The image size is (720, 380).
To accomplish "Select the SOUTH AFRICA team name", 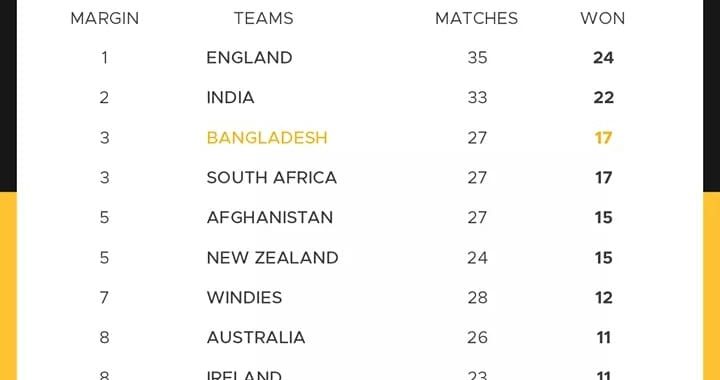I will coord(272,178).
